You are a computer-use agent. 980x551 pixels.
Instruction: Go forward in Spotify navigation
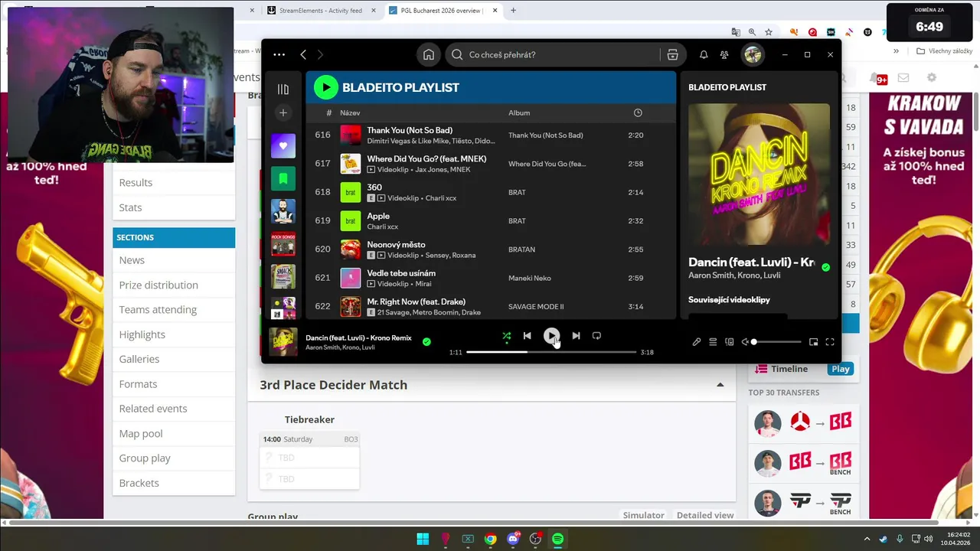tap(320, 55)
